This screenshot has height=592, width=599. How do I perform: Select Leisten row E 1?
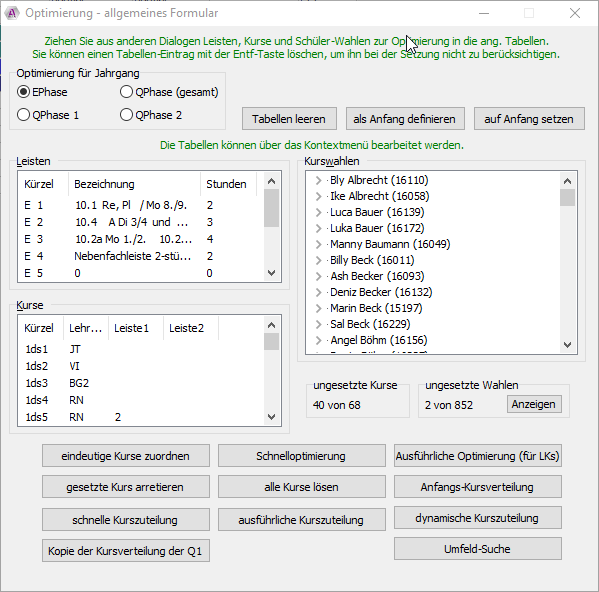click(140, 205)
